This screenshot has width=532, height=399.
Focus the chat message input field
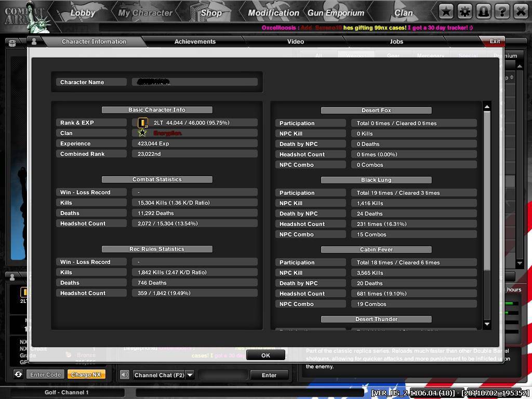tap(223, 375)
